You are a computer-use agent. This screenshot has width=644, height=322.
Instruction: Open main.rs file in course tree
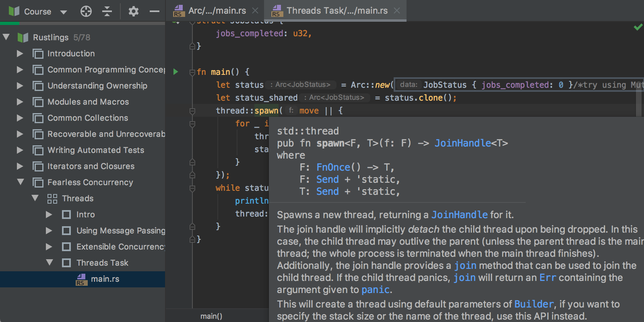[83, 279]
